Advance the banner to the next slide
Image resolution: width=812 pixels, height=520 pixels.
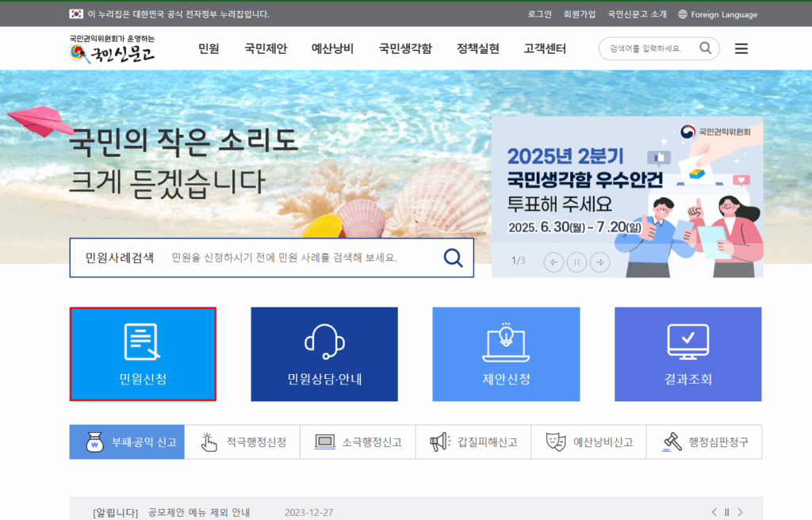coord(600,262)
